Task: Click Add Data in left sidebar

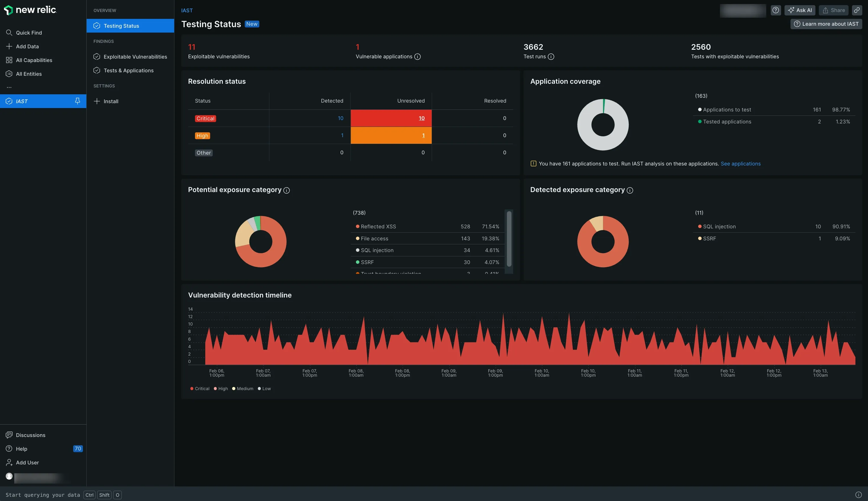Action: tap(27, 47)
